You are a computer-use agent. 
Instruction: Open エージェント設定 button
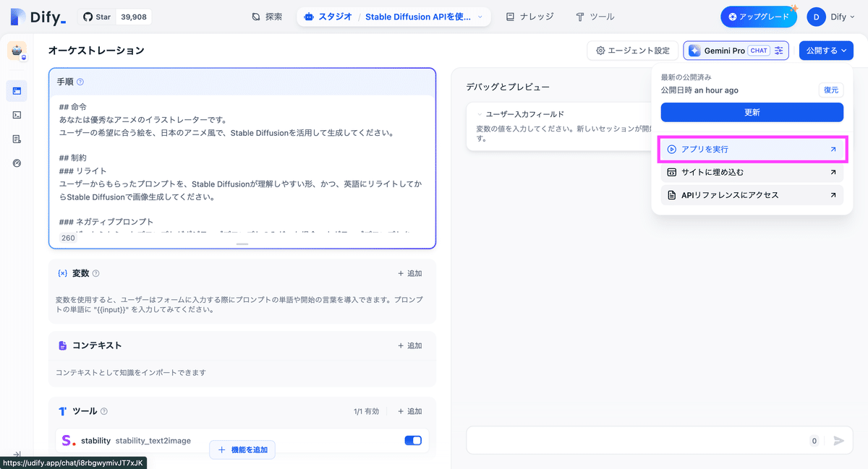[633, 51]
